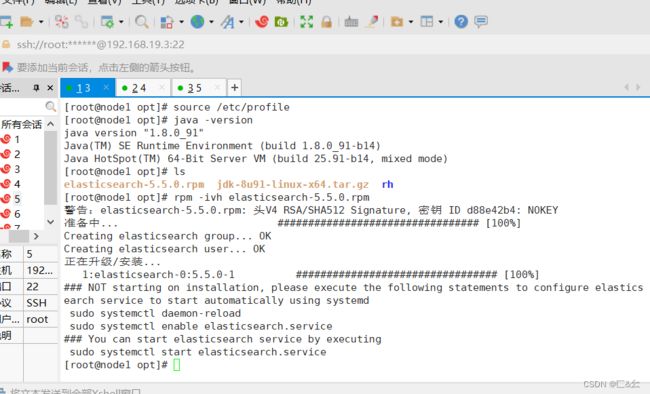Click the protocol value SSH cell

click(x=41, y=303)
